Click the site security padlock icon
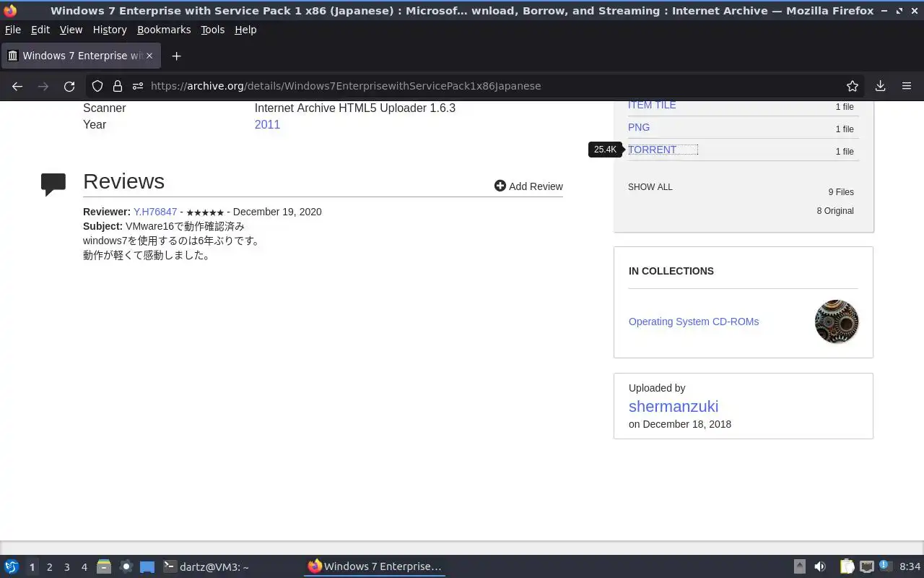924x578 pixels. coord(117,86)
